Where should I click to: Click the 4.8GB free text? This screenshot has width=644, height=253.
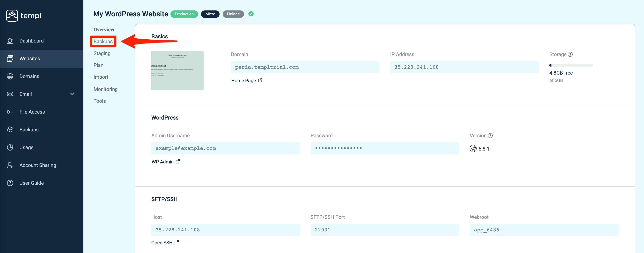tap(561, 73)
